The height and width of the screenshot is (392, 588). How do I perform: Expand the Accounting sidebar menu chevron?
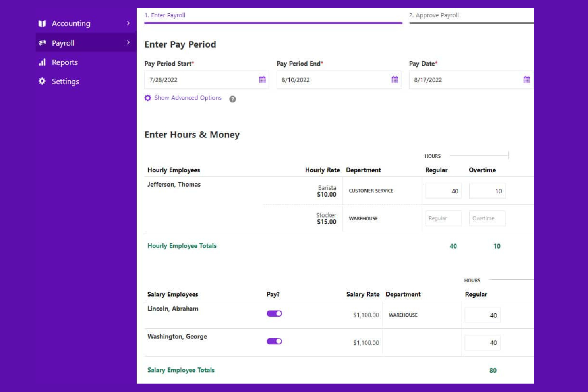tap(128, 23)
